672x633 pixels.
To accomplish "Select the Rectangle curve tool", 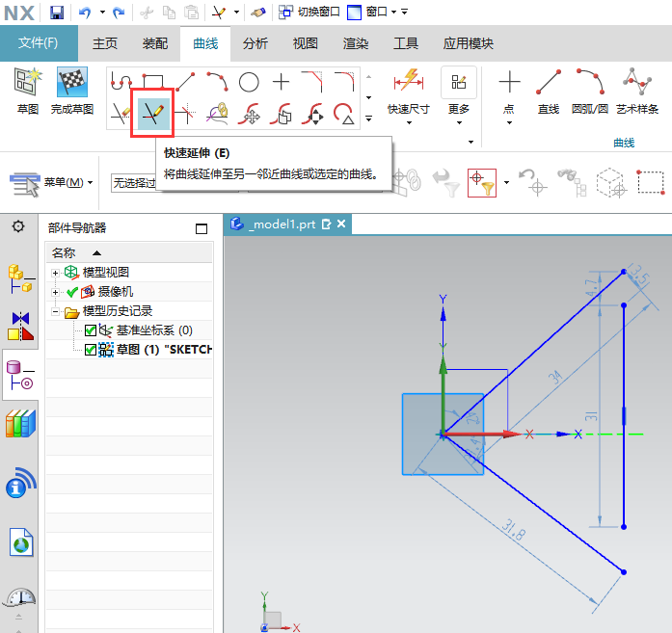I will coord(152,82).
